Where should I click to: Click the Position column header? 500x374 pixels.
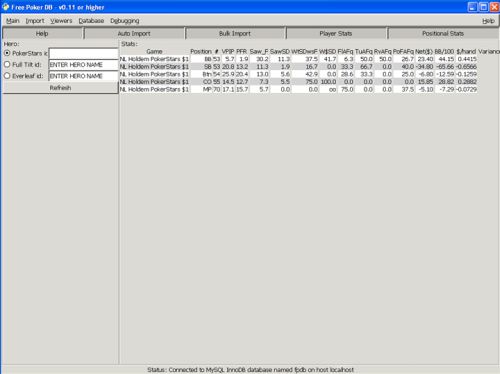click(201, 52)
